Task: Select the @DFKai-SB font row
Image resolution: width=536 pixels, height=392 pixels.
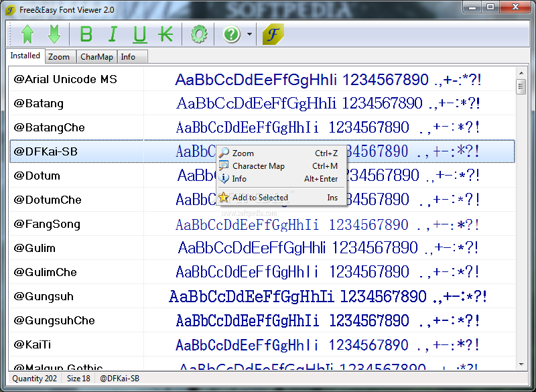Action: pyautogui.click(x=262, y=151)
